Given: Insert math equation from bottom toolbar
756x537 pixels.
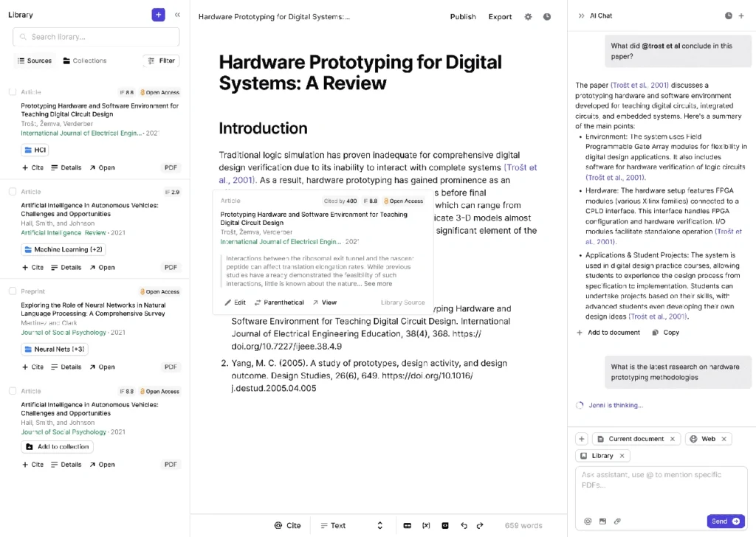Looking at the screenshot, I should point(426,525).
